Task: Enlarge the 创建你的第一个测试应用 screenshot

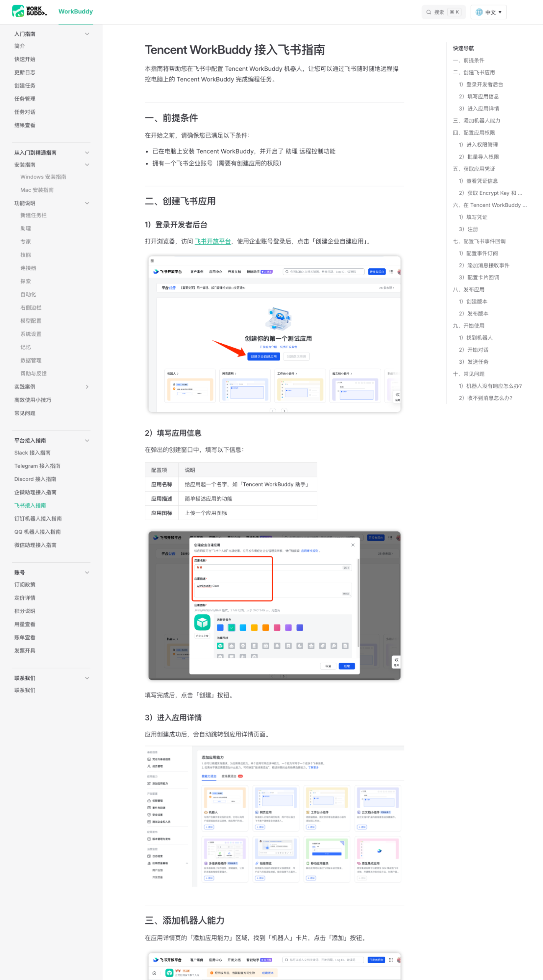Action: pyautogui.click(x=274, y=334)
